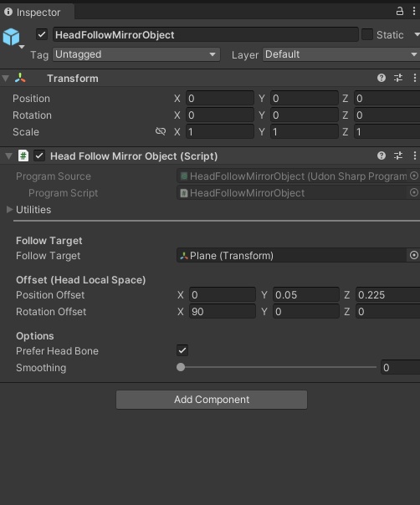
Task: Click the Inspector lock icon
Action: tap(400, 11)
